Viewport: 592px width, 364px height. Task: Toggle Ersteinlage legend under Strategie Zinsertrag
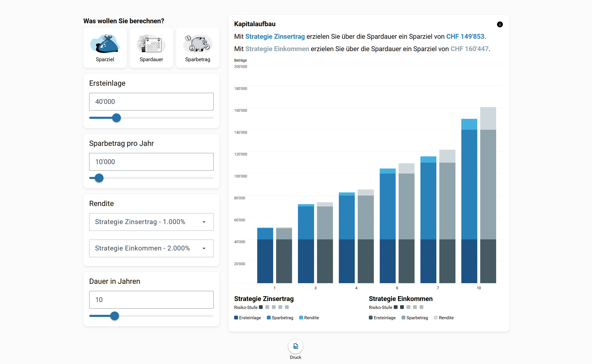pos(248,318)
